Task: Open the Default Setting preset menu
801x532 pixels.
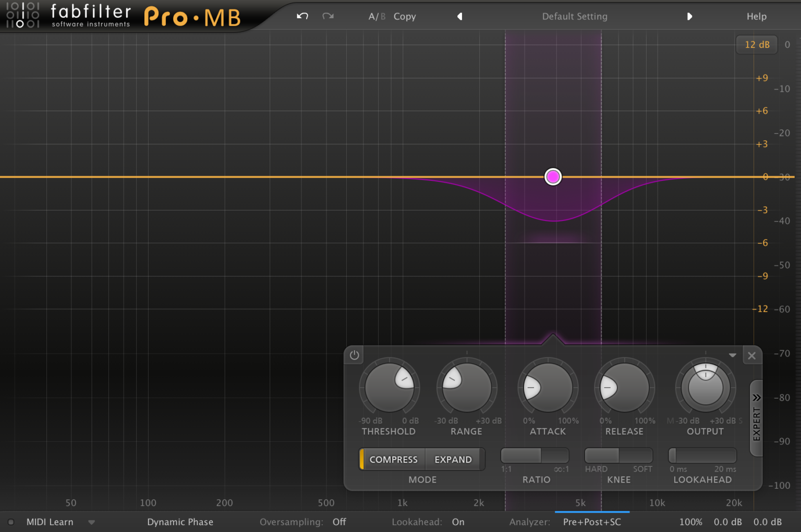Action: (575, 16)
